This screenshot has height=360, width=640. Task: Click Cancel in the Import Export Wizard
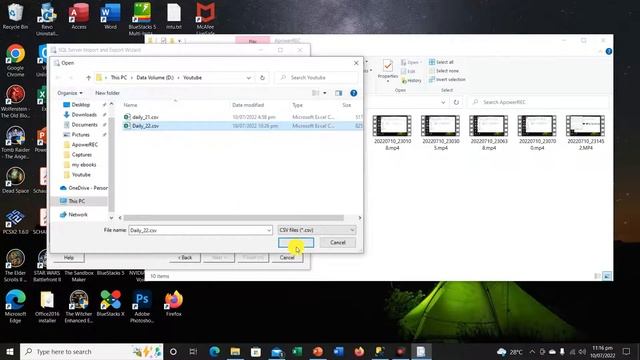click(287, 258)
